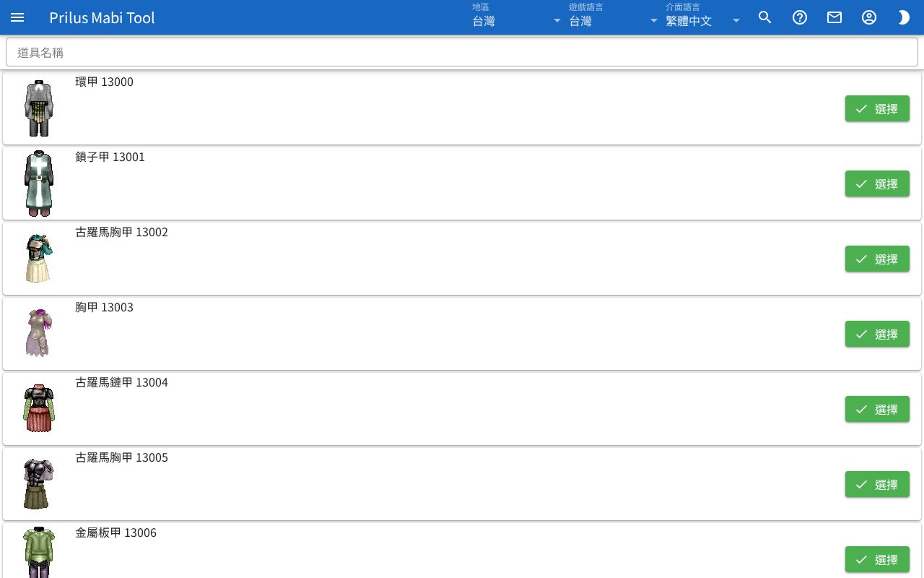This screenshot has width=924, height=578.
Task: Click the 古羅馬鏈甲 13004 item name
Action: click(122, 382)
